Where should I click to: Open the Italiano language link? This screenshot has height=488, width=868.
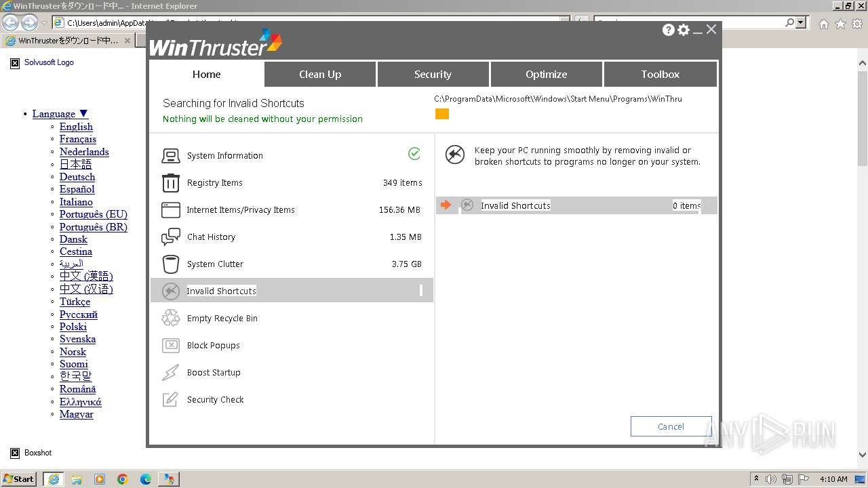(x=76, y=202)
